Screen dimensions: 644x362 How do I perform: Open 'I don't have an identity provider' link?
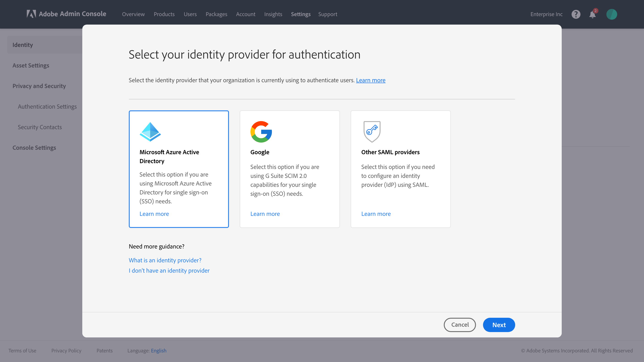[x=169, y=271]
